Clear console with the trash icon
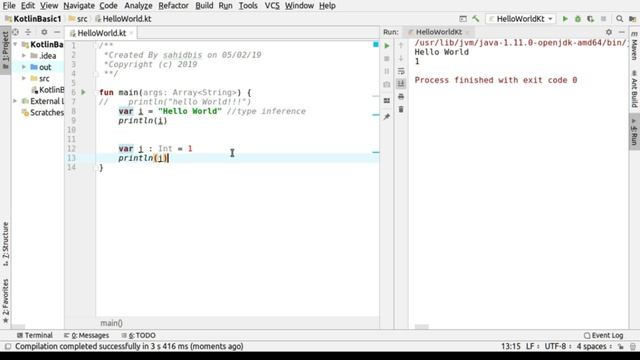The height and width of the screenshot is (360, 640). point(401,109)
